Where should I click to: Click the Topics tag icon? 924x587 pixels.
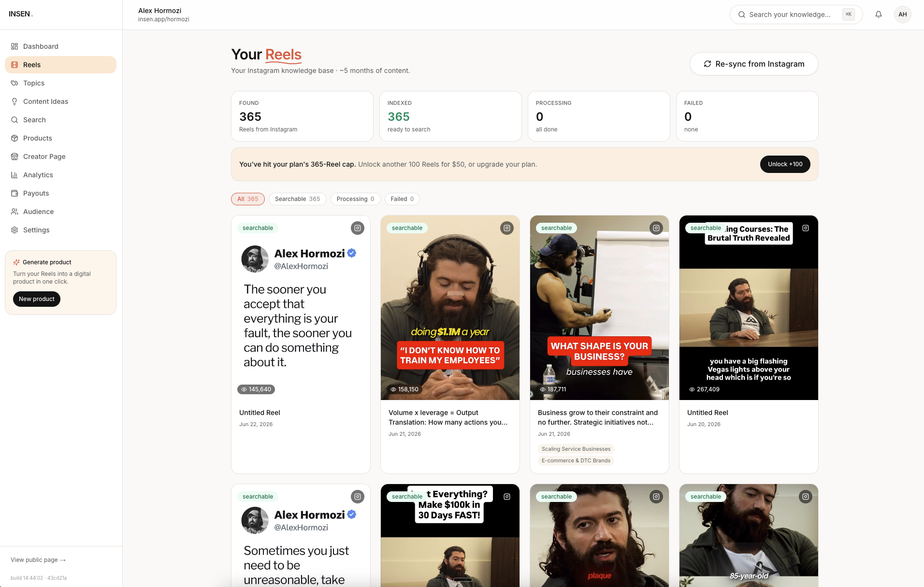pyautogui.click(x=14, y=83)
